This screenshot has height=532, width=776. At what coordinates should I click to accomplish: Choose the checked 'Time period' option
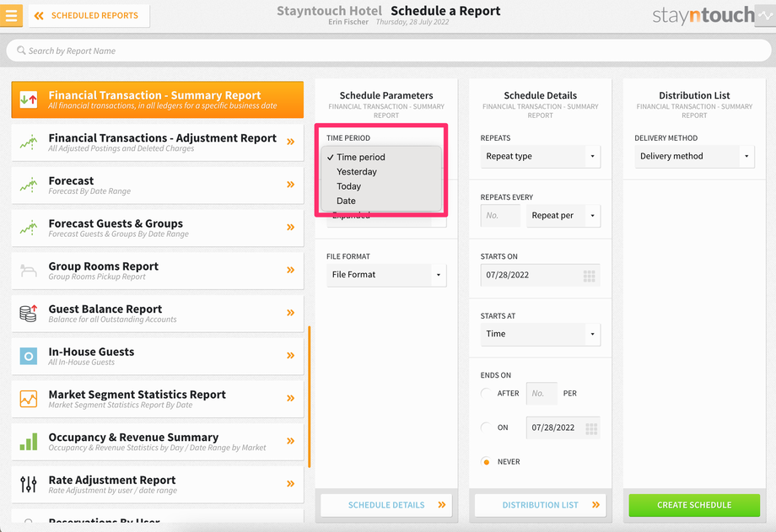(381, 157)
